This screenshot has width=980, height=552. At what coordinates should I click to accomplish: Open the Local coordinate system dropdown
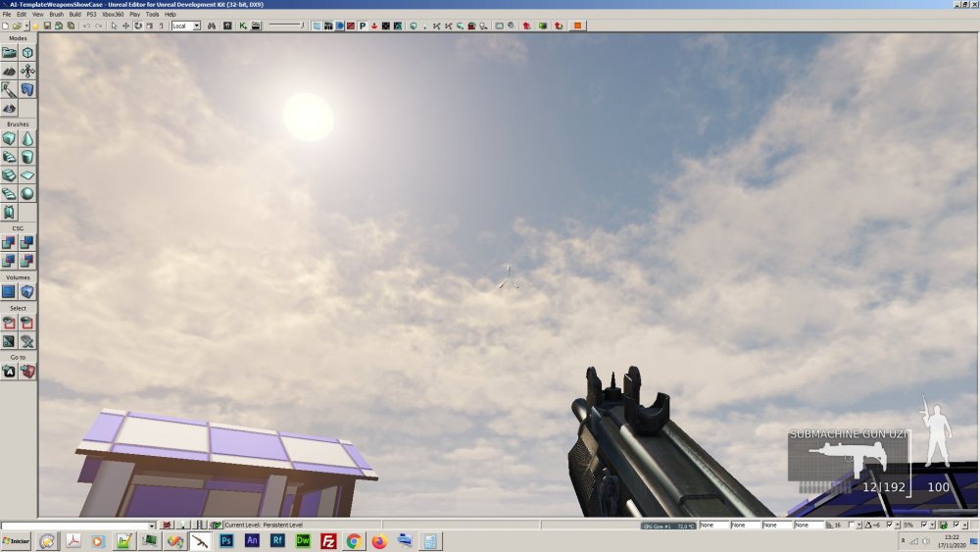[x=185, y=25]
